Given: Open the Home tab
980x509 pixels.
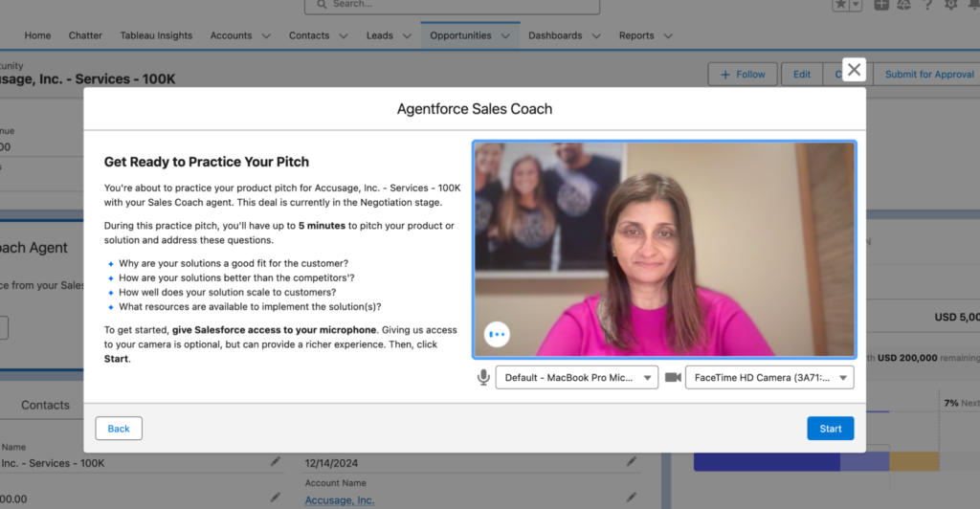Looking at the screenshot, I should pyautogui.click(x=37, y=35).
